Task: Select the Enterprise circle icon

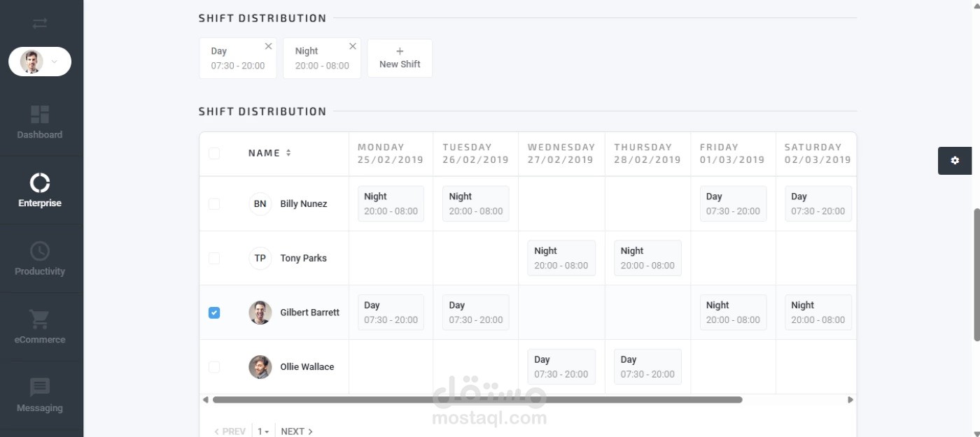Action: (40, 182)
